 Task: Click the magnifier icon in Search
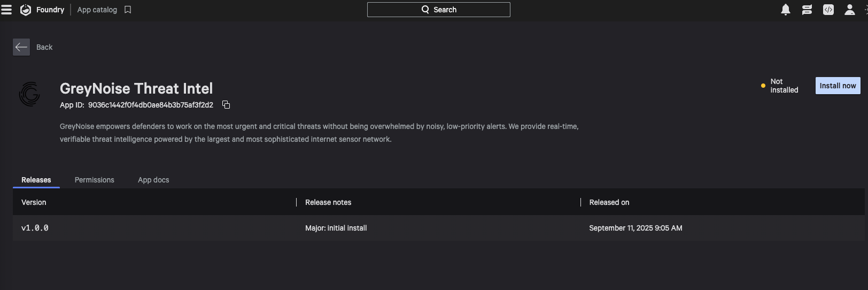425,10
